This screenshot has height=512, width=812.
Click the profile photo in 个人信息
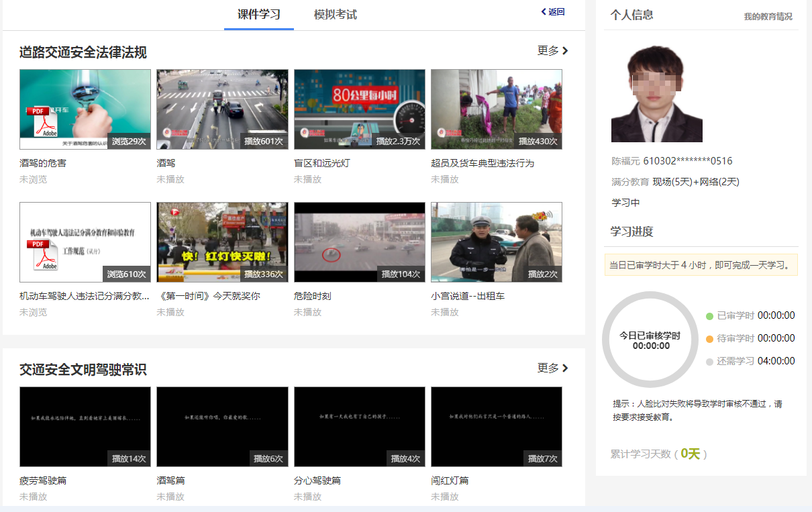(656, 93)
